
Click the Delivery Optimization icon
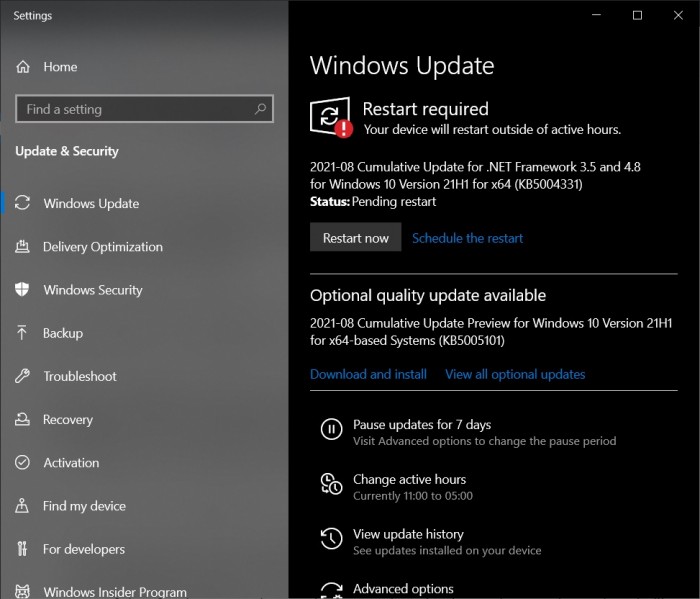coord(22,246)
